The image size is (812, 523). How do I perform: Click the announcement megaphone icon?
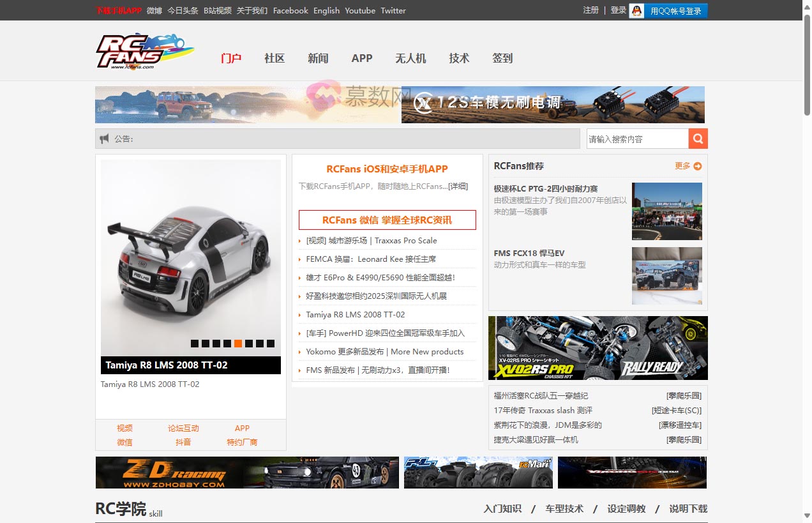(x=105, y=139)
